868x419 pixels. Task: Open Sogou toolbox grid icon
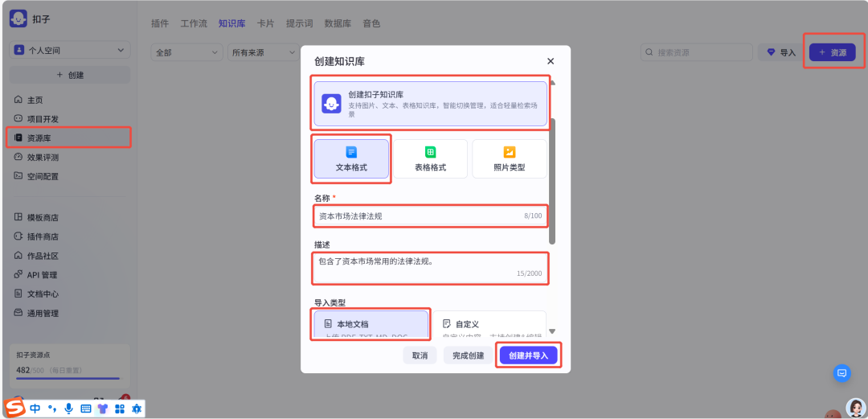[x=120, y=409]
